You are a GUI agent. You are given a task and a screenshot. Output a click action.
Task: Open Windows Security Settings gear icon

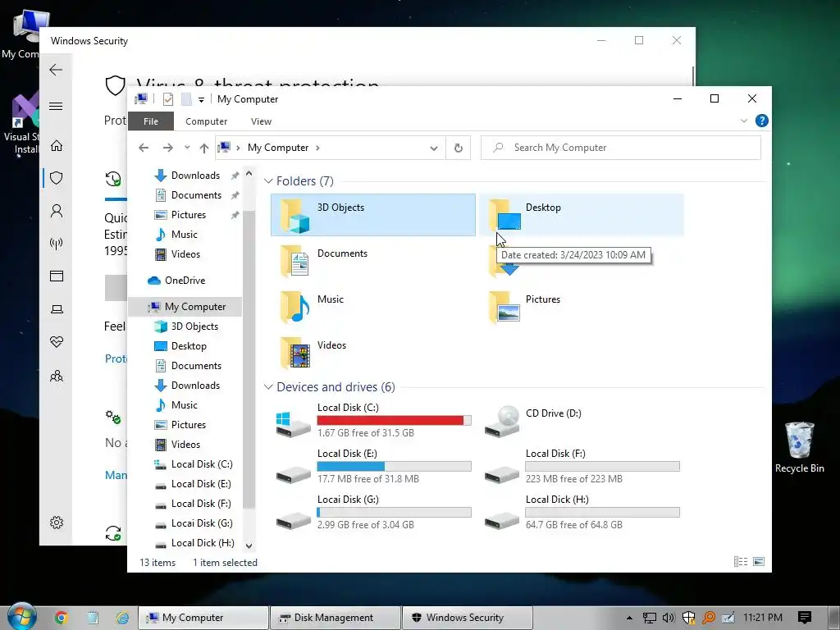pos(57,523)
